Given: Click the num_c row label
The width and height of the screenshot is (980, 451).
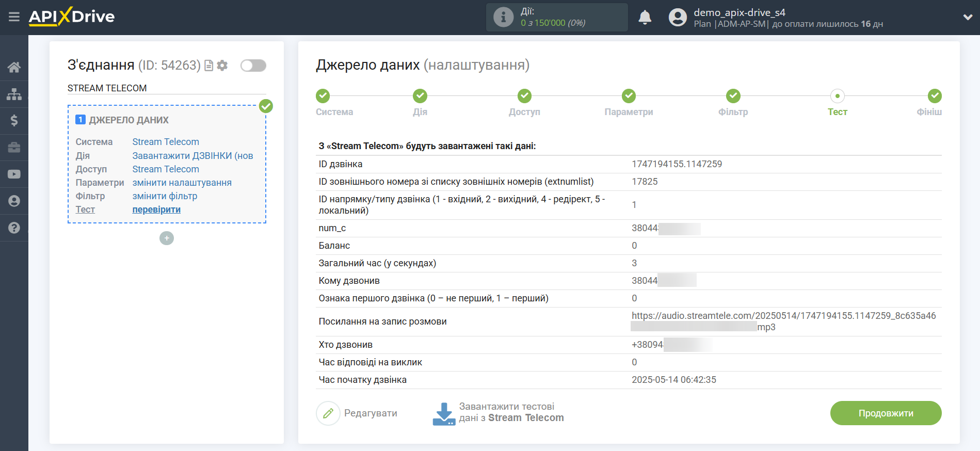Looking at the screenshot, I should pyautogui.click(x=332, y=228).
